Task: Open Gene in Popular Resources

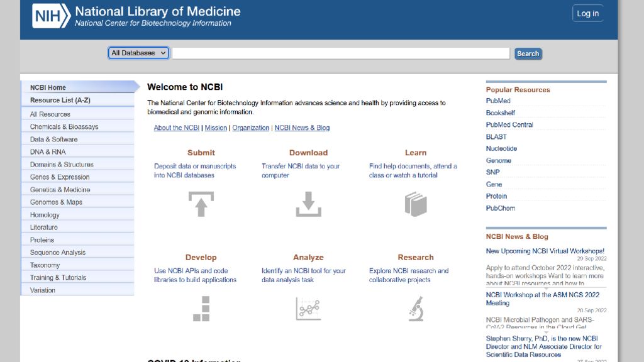Action: pos(494,184)
